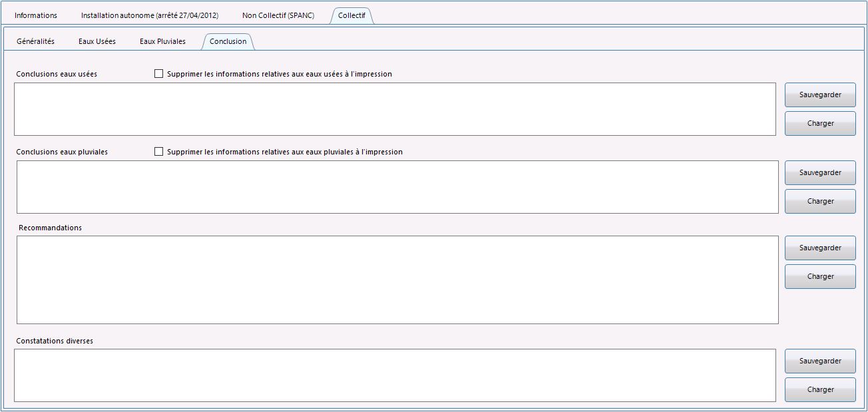The image size is (868, 412).
Task: Save the Conclusions eaux pluviales text
Action: (820, 172)
